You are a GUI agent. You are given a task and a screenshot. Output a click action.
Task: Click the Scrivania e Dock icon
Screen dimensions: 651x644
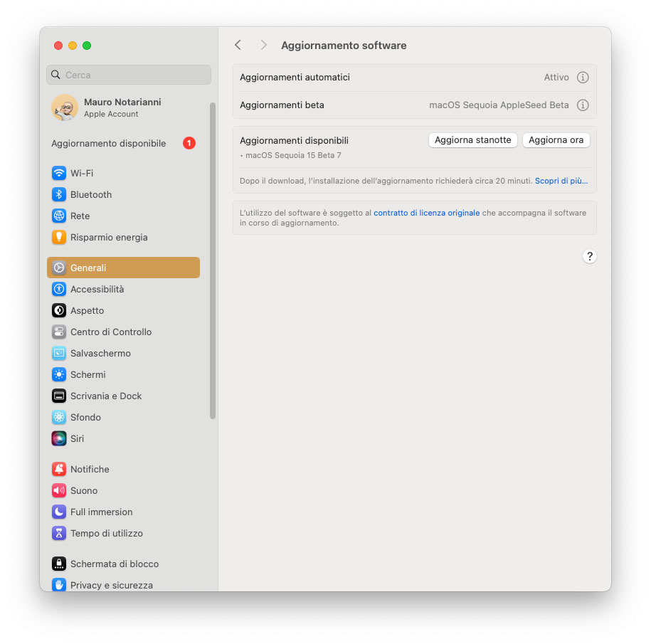[59, 396]
